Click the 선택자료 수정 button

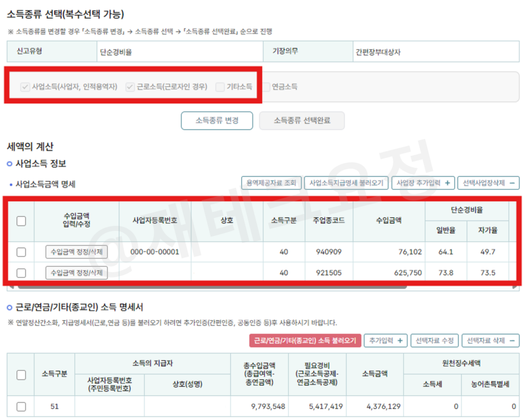click(x=434, y=341)
